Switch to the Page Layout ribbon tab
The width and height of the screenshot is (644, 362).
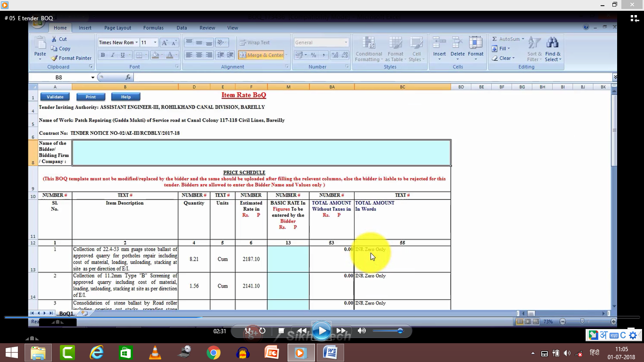coord(118,28)
